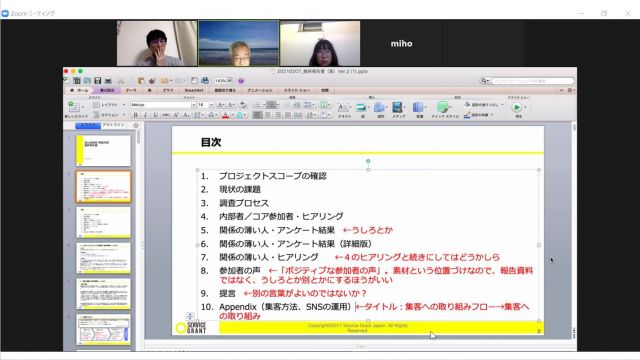Click the Underline formatting icon
Image resolution: width=640 pixels, height=360 pixels.
pyautogui.click(x=155, y=116)
